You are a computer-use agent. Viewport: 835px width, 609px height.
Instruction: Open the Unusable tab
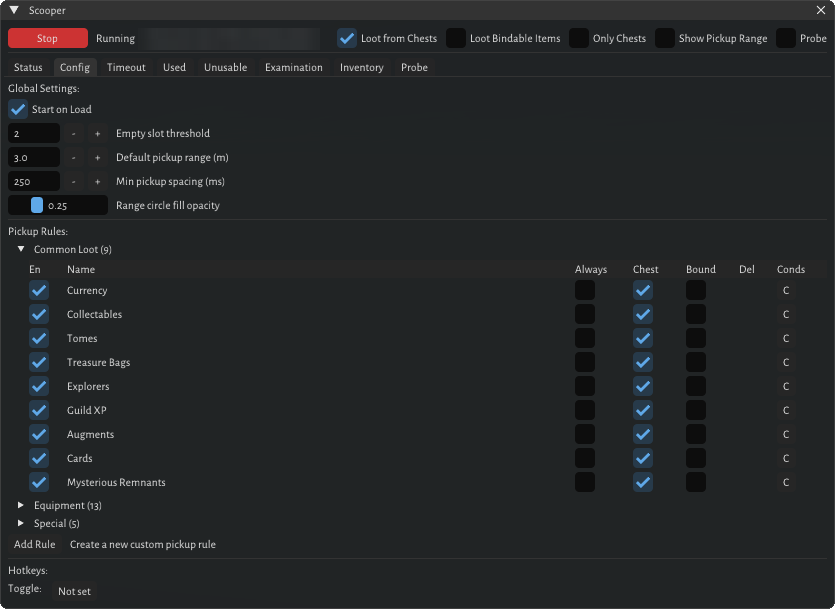(x=225, y=67)
